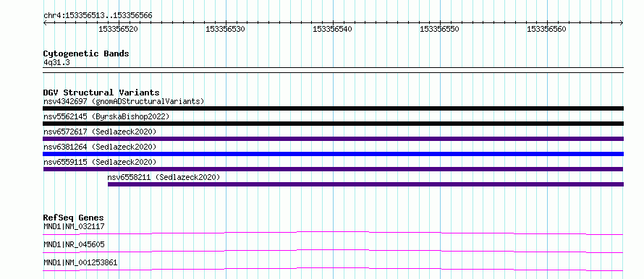Select the black bar under nsv4342697
Screen dimensions: 644x279
(333, 108)
